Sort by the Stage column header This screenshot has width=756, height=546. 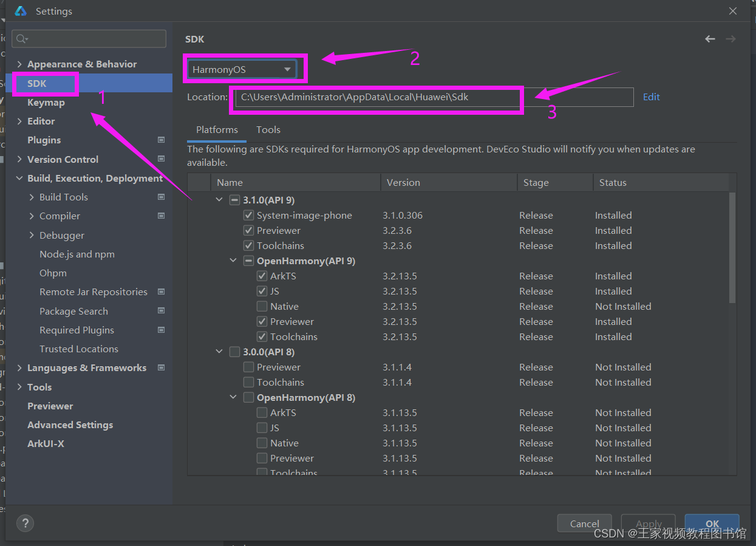click(555, 182)
